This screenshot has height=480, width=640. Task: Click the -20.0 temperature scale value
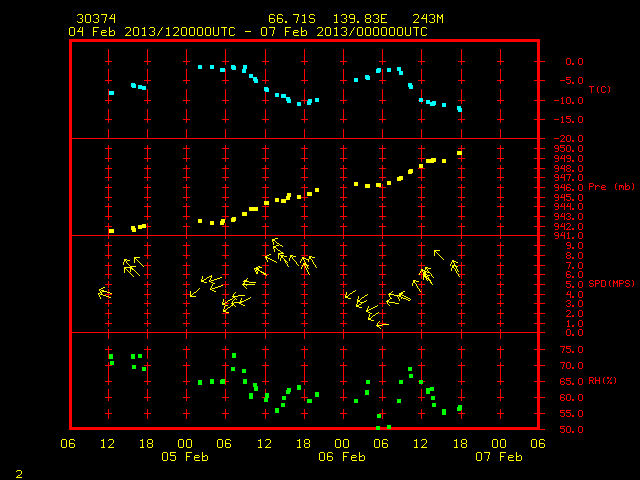click(568, 139)
